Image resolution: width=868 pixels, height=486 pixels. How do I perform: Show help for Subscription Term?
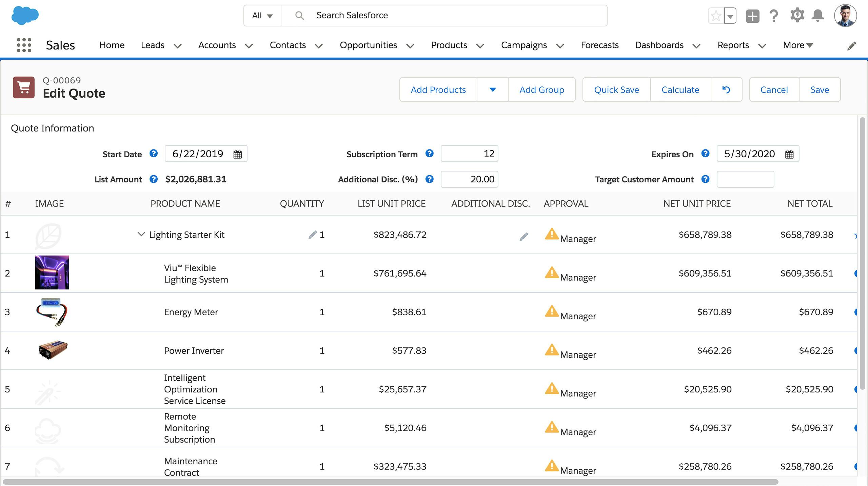coord(430,154)
